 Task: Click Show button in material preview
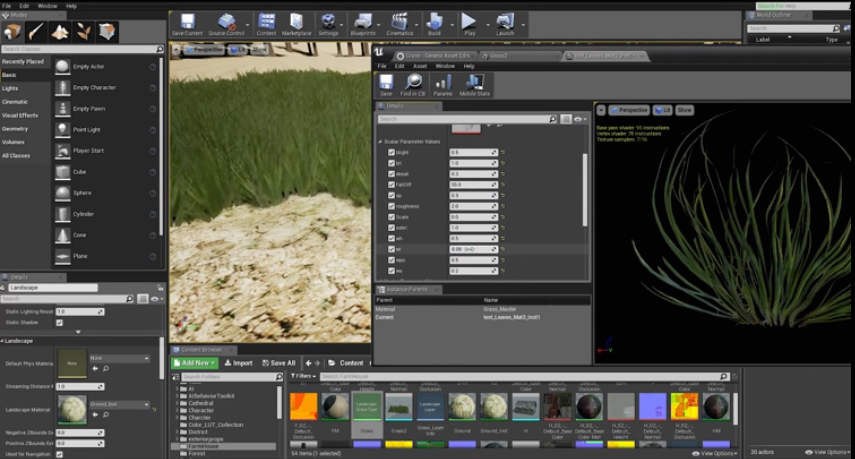684,110
